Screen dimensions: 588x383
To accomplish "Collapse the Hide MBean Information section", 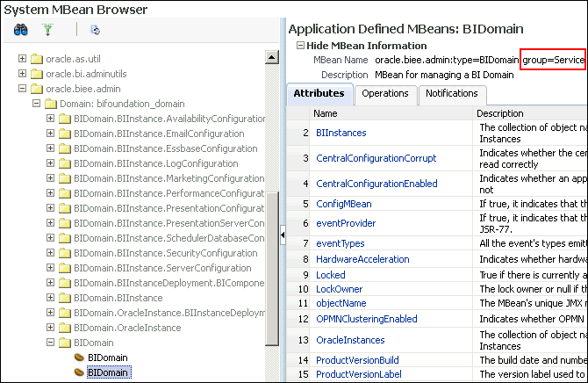I will coord(300,46).
